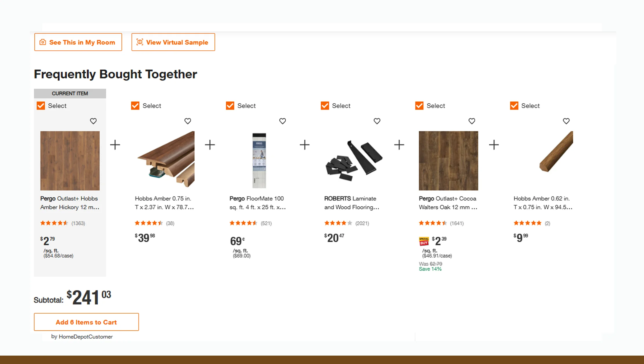This screenshot has height=364, width=644.
Task: Favorite the Pergo FloorMate 100 underlayment
Action: pos(282,121)
